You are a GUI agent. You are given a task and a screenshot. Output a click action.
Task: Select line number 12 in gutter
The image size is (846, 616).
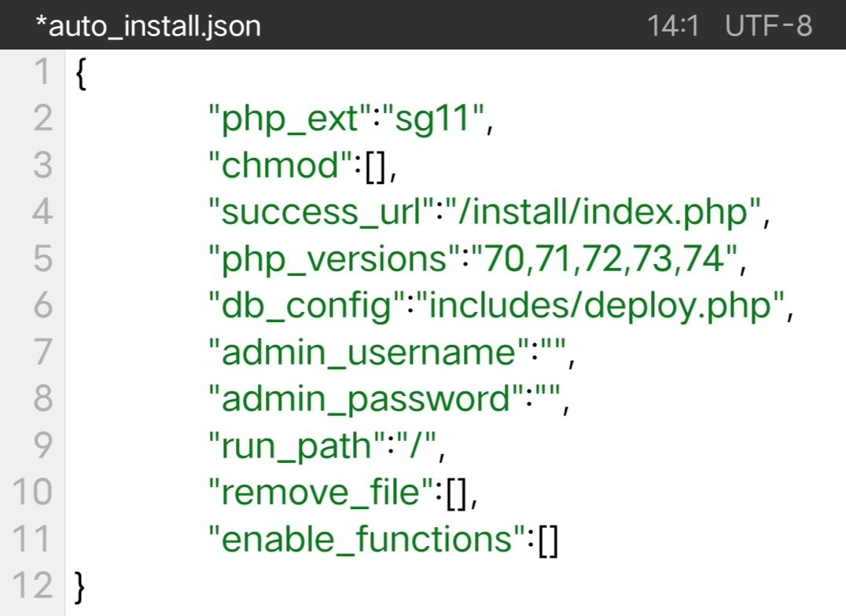coord(32,585)
